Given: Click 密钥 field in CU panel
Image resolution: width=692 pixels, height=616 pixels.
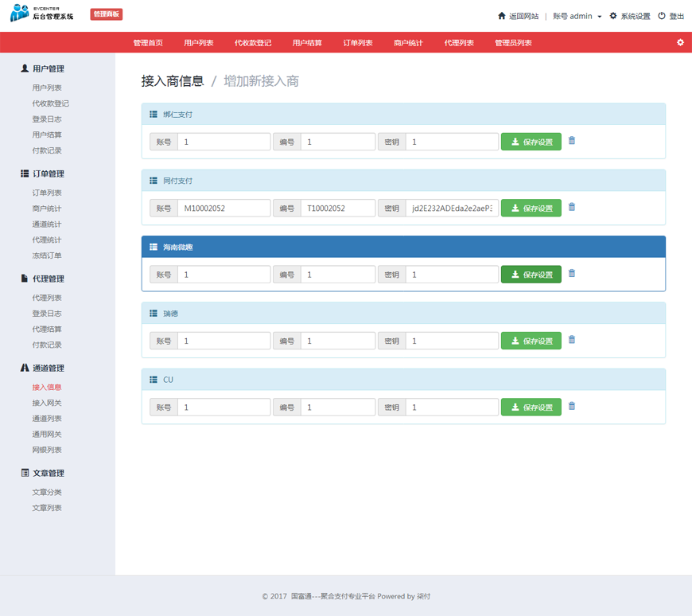Looking at the screenshot, I should click(452, 407).
